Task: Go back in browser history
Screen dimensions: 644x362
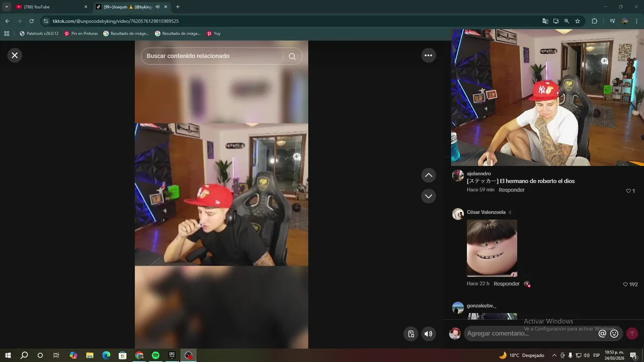Action: tap(7, 21)
